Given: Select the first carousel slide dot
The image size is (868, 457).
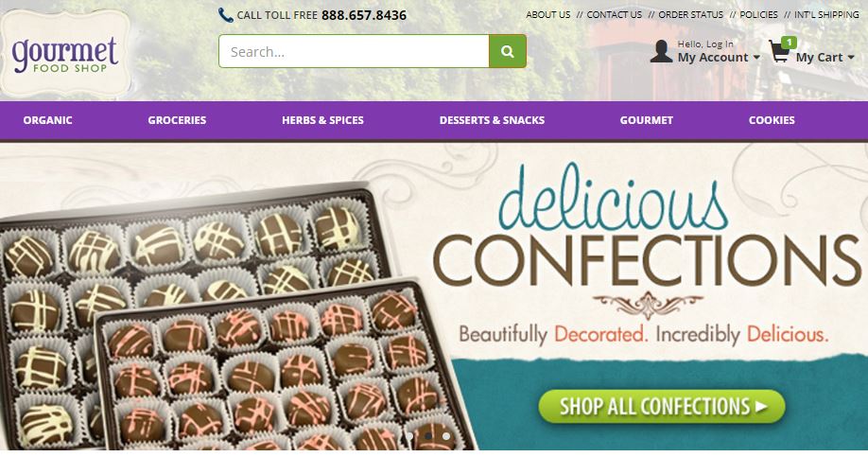Looking at the screenshot, I should pos(410,436).
